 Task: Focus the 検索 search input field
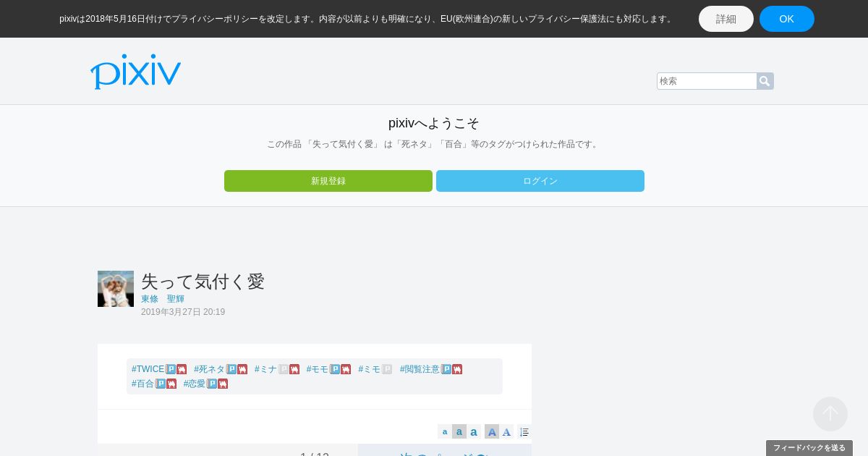[x=707, y=81]
